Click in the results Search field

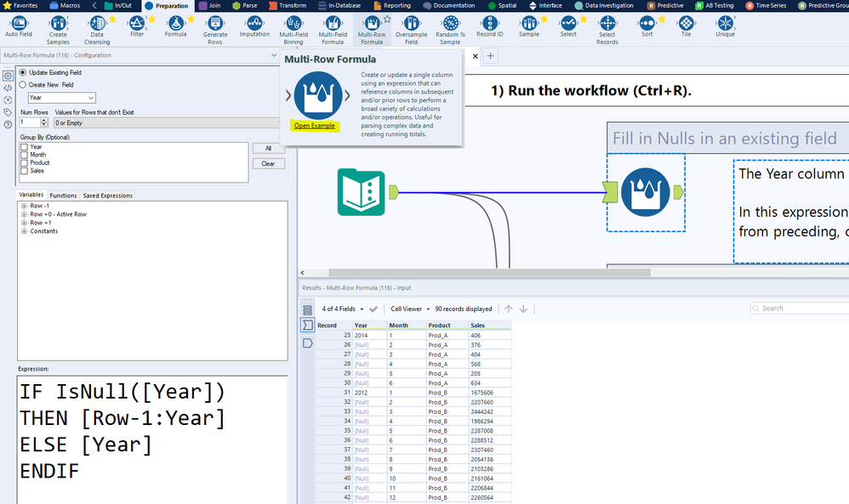pyautogui.click(x=801, y=309)
